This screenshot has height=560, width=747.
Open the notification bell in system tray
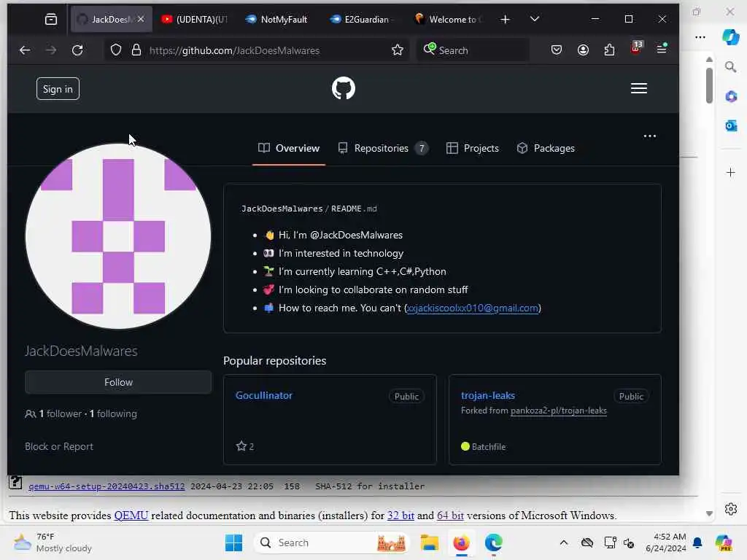tap(697, 542)
